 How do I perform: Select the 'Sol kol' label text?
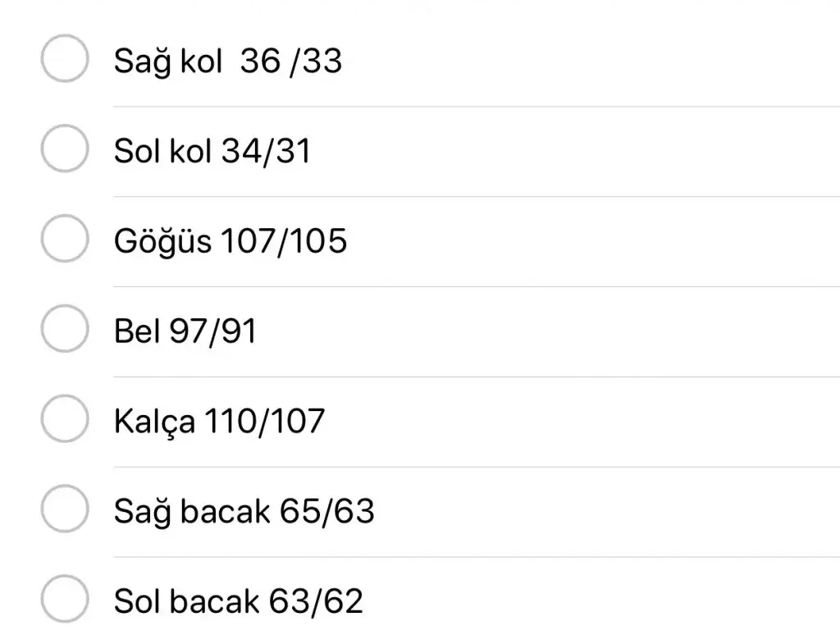[162, 152]
